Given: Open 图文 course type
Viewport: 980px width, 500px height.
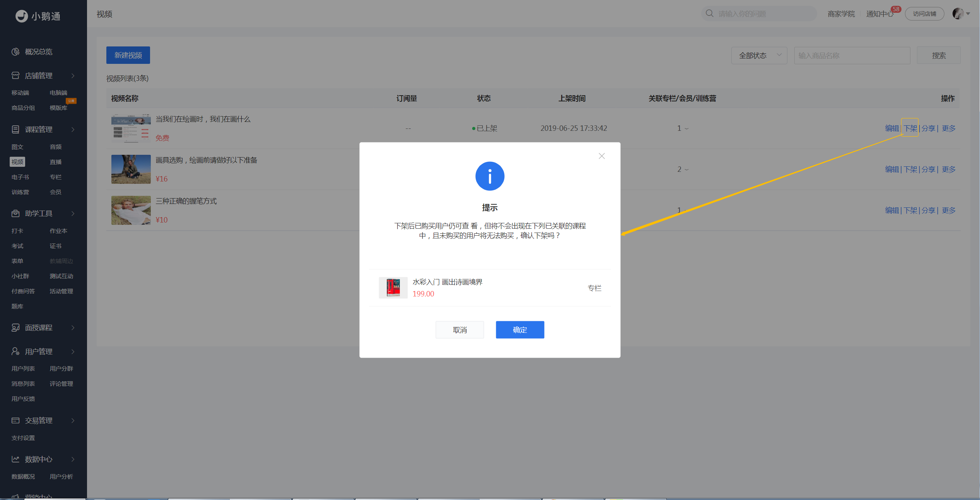Looking at the screenshot, I should click(17, 147).
